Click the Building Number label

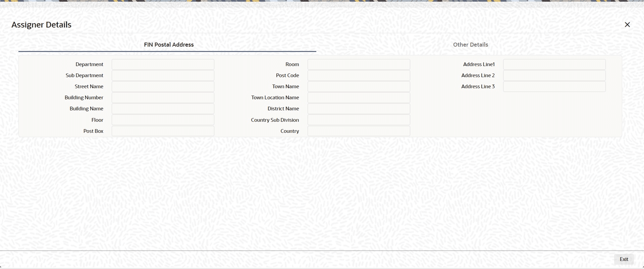coord(84,98)
